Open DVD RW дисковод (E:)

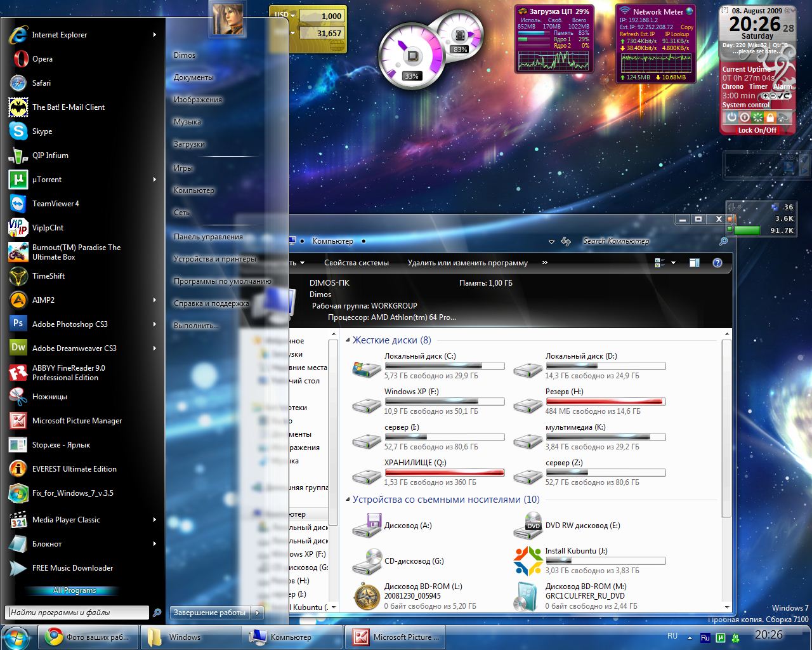(x=566, y=526)
